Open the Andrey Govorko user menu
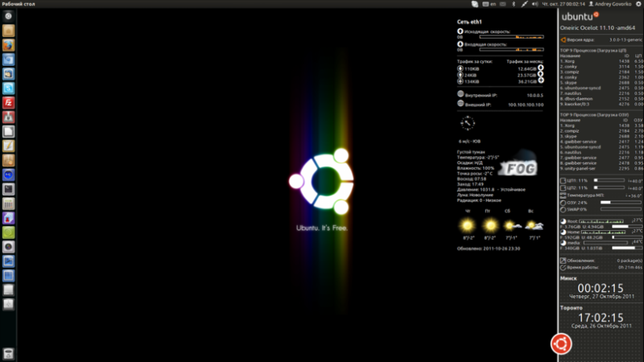Viewport: 644px width, 362px height. pyautogui.click(x=610, y=4)
